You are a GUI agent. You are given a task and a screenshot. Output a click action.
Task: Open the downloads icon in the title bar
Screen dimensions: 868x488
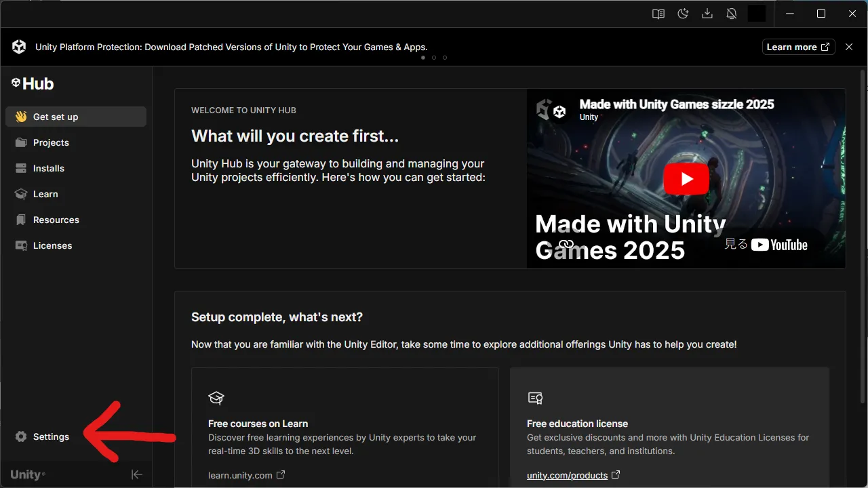point(707,14)
